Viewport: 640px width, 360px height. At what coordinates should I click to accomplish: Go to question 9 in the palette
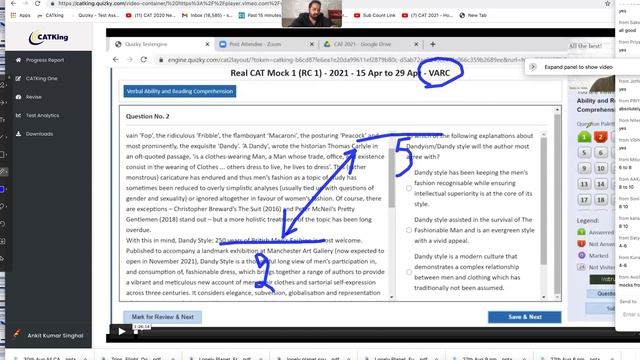[x=584, y=168]
